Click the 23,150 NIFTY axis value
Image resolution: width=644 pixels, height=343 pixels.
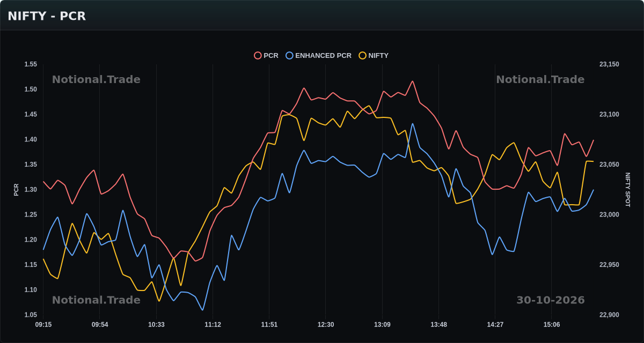pos(609,64)
